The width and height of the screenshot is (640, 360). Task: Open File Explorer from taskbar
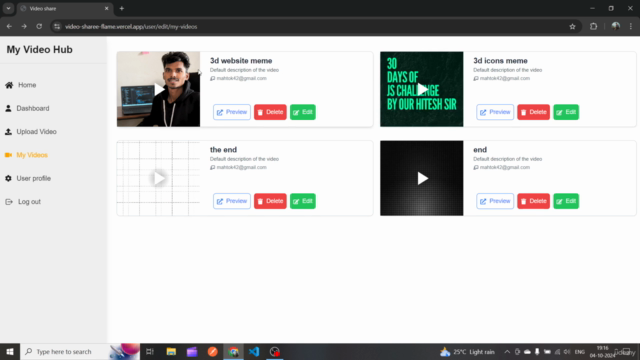171,351
